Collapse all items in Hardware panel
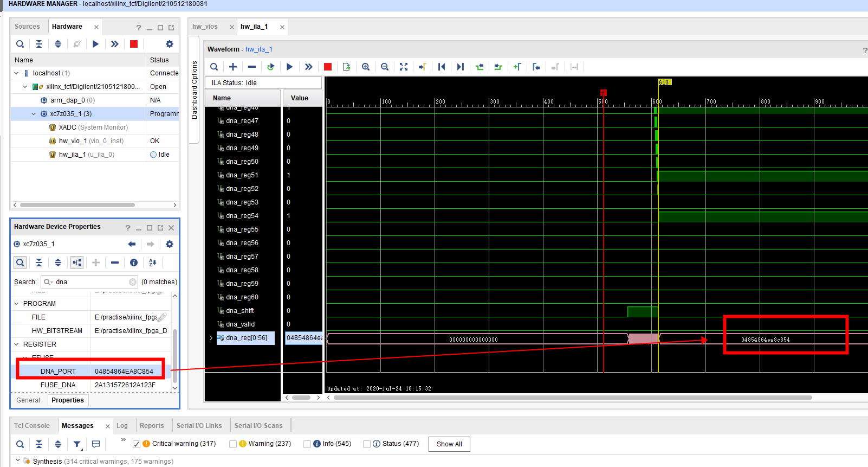868x467 pixels. coord(39,44)
